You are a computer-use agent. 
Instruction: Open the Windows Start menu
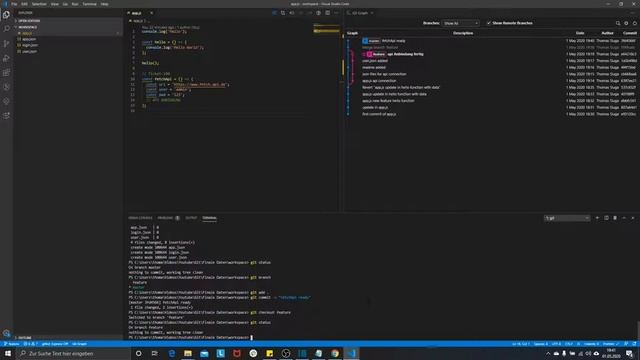pyautogui.click(x=8, y=353)
